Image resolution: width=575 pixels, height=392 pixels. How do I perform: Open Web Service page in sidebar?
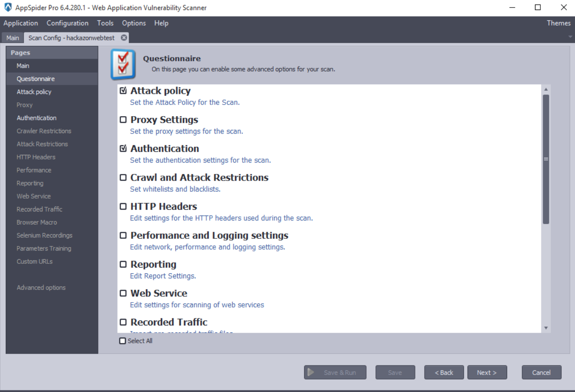52,196
